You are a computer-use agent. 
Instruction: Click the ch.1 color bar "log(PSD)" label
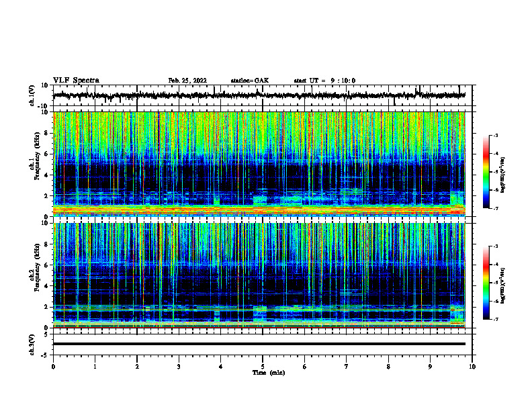coord(502,175)
